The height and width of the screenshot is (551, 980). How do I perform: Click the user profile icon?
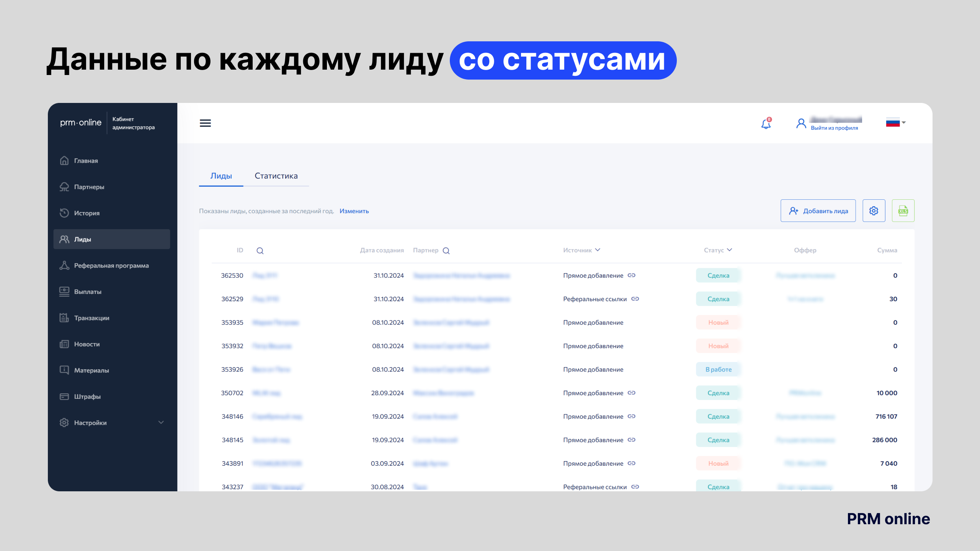pos(801,123)
